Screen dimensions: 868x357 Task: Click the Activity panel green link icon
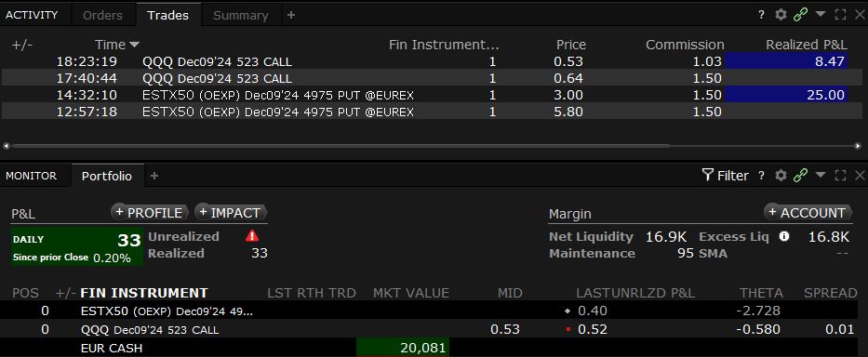[800, 15]
